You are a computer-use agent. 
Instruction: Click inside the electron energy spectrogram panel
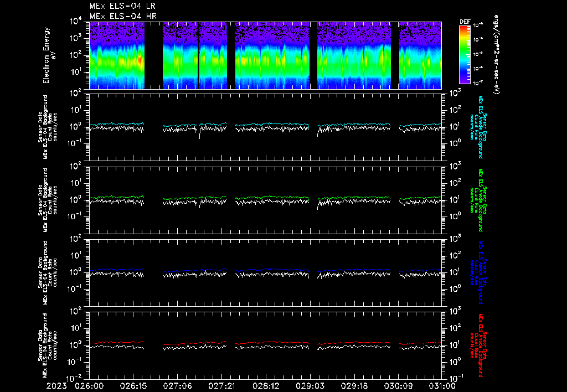[x=265, y=55]
